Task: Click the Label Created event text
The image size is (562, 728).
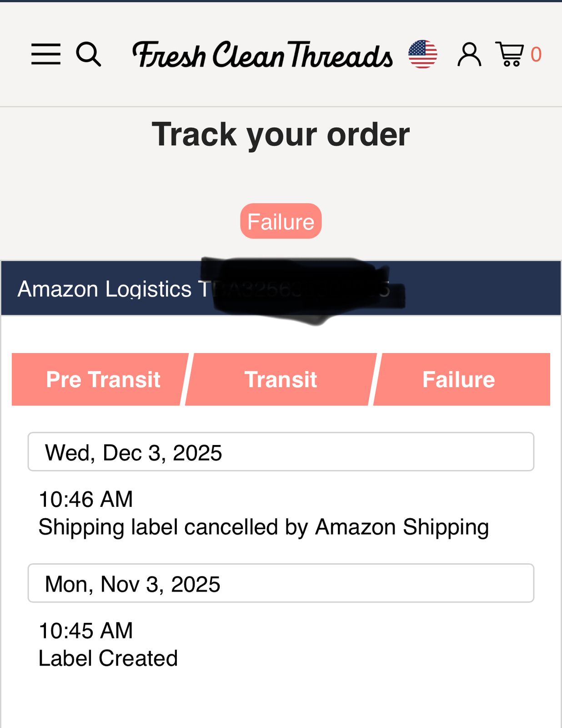Action: tap(108, 658)
